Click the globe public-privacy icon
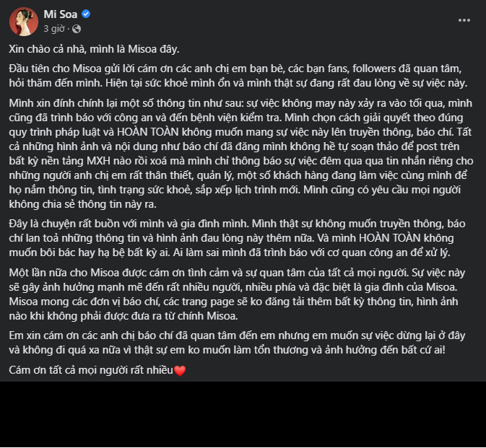 pos(77,29)
